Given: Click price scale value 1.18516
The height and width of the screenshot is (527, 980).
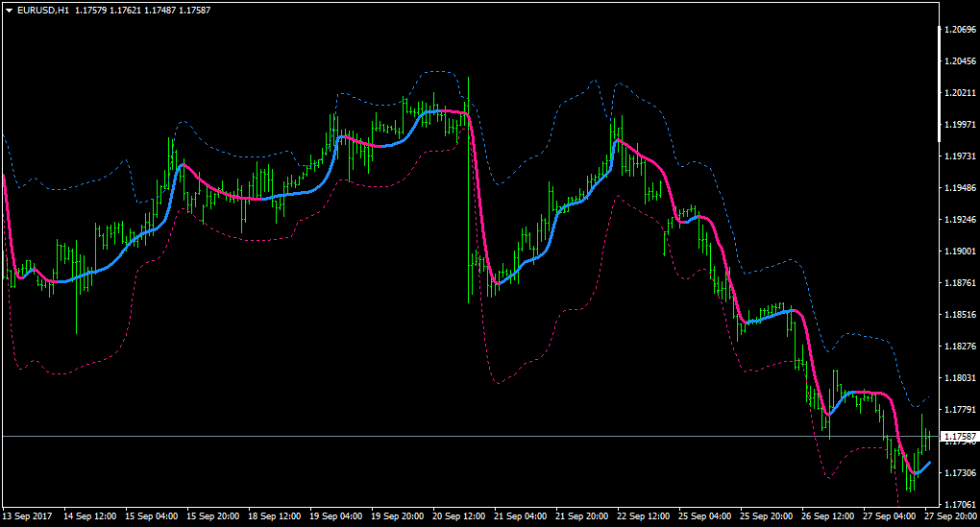Looking at the screenshot, I should pos(960,315).
